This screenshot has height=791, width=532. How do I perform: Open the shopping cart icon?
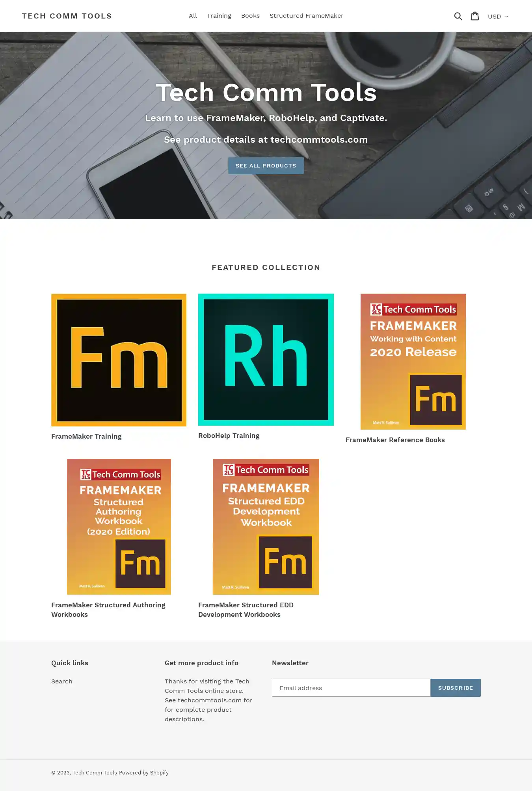475,16
